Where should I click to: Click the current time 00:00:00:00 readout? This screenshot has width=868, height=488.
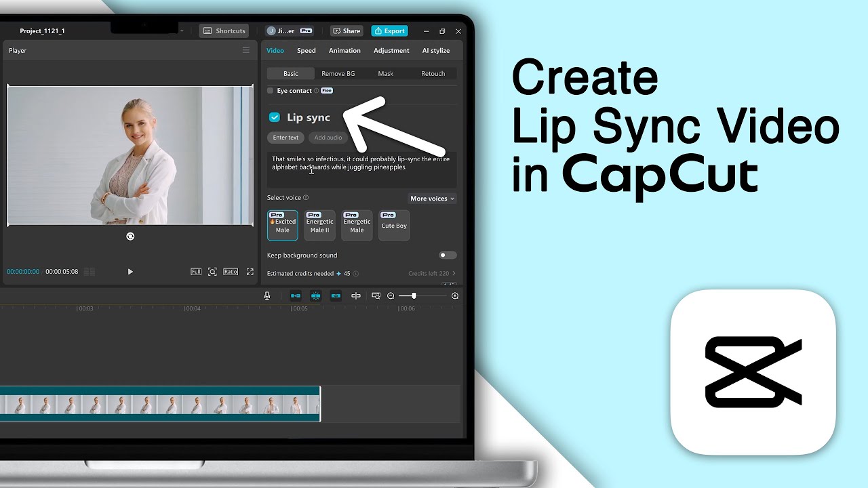(23, 272)
